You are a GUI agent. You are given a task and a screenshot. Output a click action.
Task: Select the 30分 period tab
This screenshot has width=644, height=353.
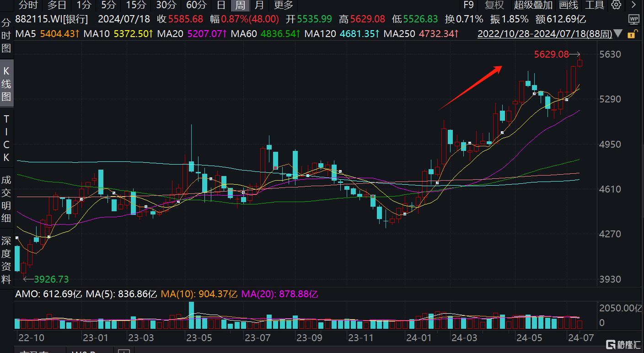tap(166, 5)
